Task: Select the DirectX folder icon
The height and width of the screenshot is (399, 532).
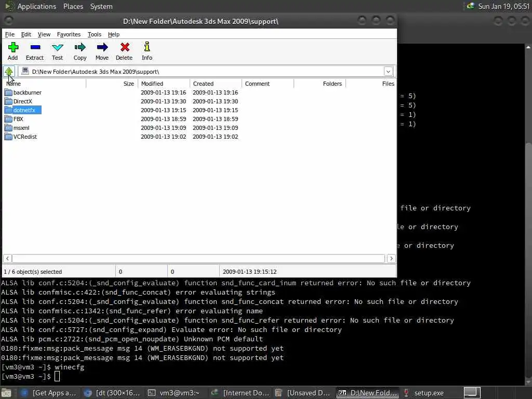Action: click(8, 101)
